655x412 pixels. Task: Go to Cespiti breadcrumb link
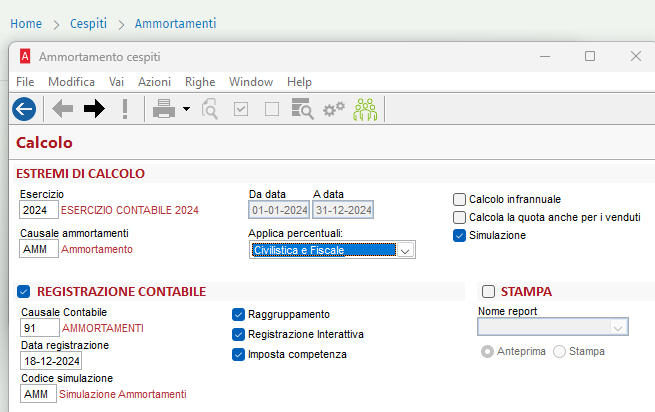coord(88,24)
